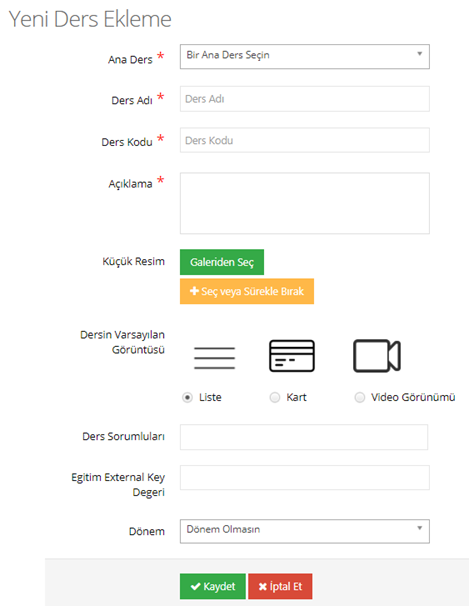Click the card view icon
The width and height of the screenshot is (469, 606).
[292, 356]
